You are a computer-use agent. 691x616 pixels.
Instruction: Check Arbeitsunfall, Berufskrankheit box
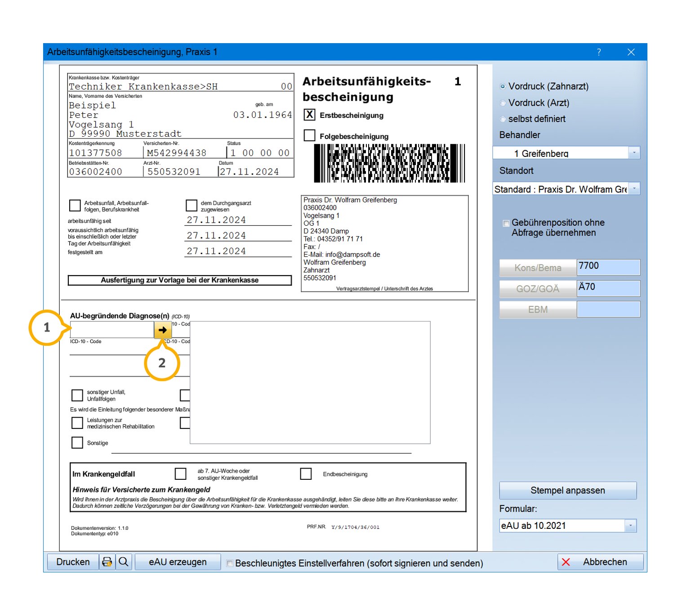coord(75,205)
